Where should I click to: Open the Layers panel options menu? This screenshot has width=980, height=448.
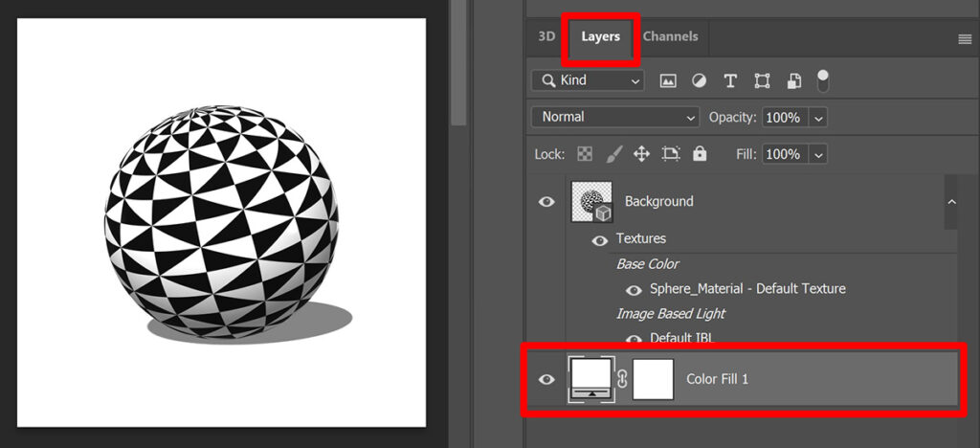tap(965, 39)
